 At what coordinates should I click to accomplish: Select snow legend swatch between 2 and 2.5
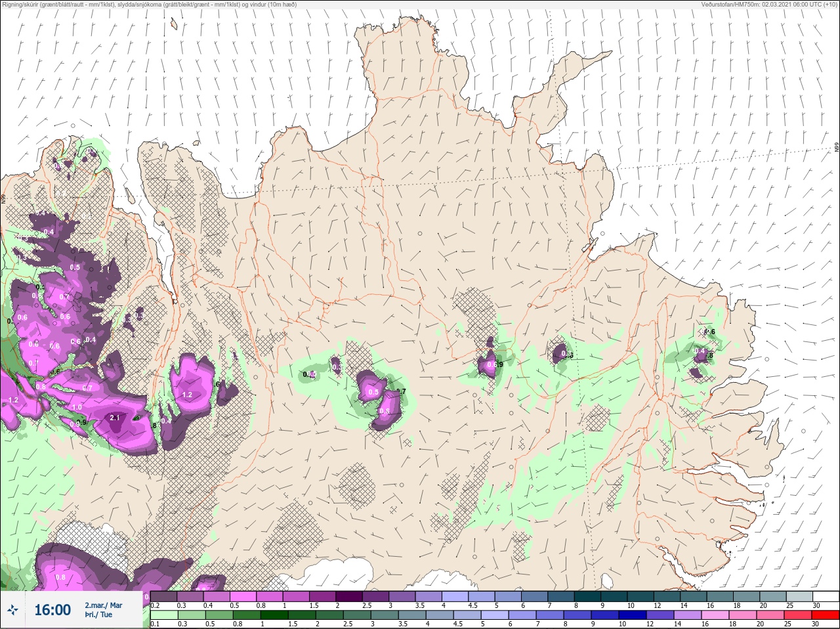pos(350,596)
